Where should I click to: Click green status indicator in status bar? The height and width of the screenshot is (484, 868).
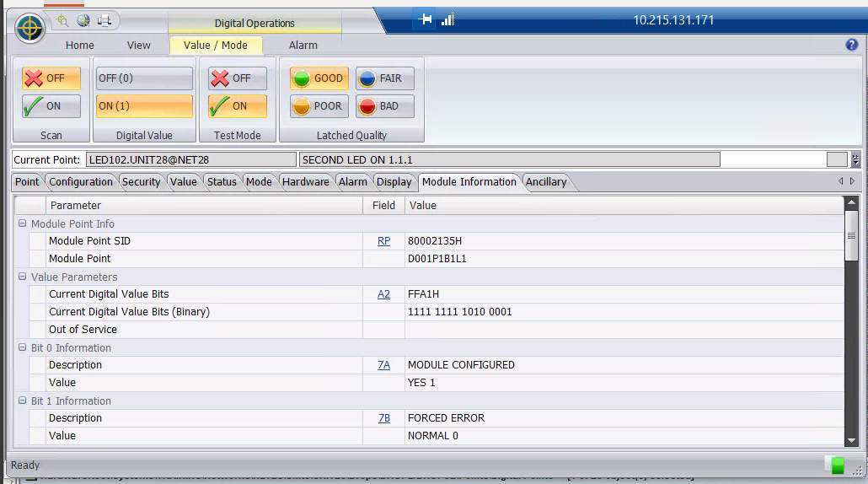tap(837, 465)
